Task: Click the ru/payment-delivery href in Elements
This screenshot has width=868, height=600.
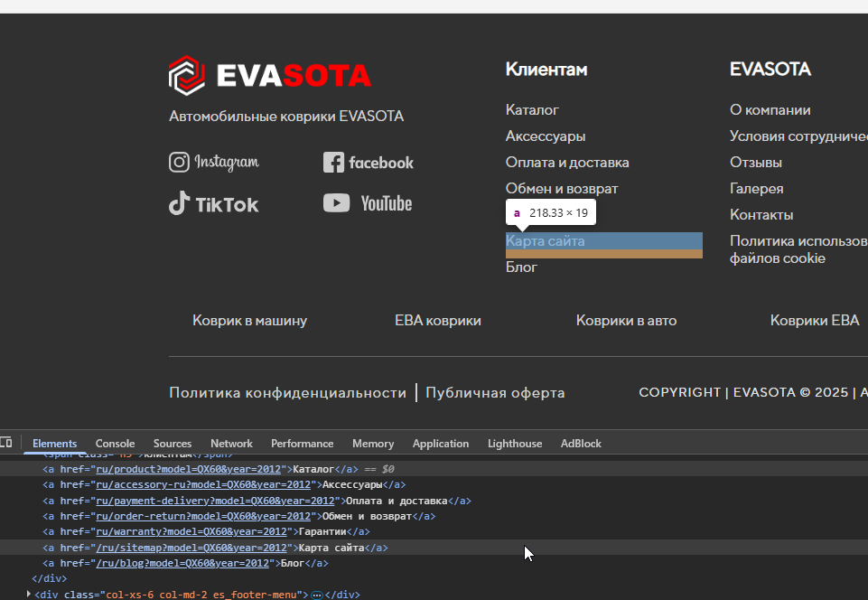Action: [x=215, y=501]
